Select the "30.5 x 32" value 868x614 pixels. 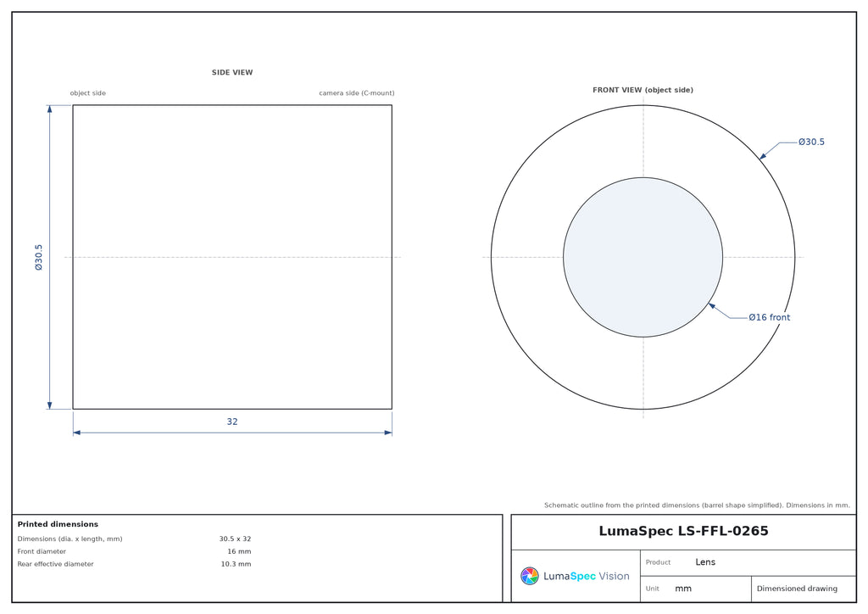point(235,539)
